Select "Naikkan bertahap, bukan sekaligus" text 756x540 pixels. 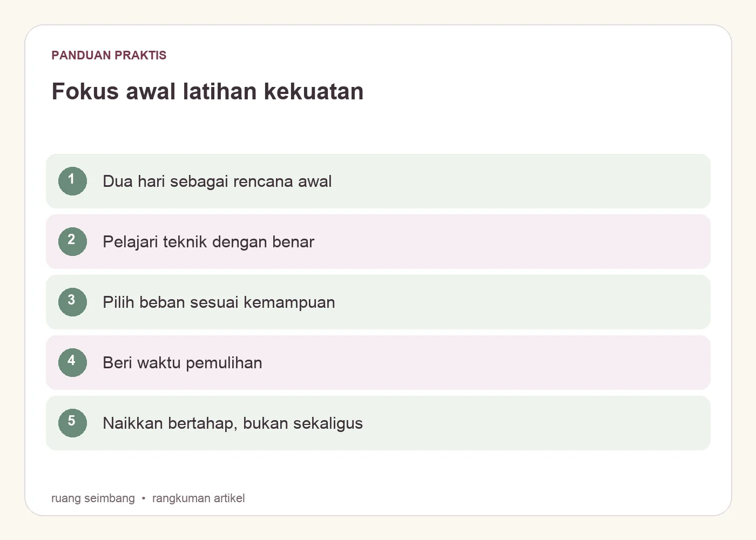tap(233, 423)
